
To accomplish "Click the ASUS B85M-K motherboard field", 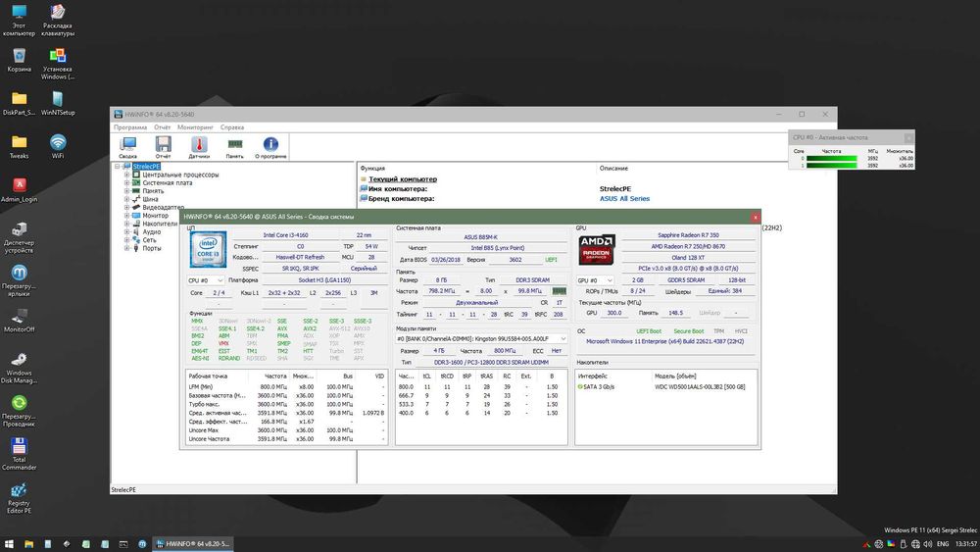I will tap(480, 237).
